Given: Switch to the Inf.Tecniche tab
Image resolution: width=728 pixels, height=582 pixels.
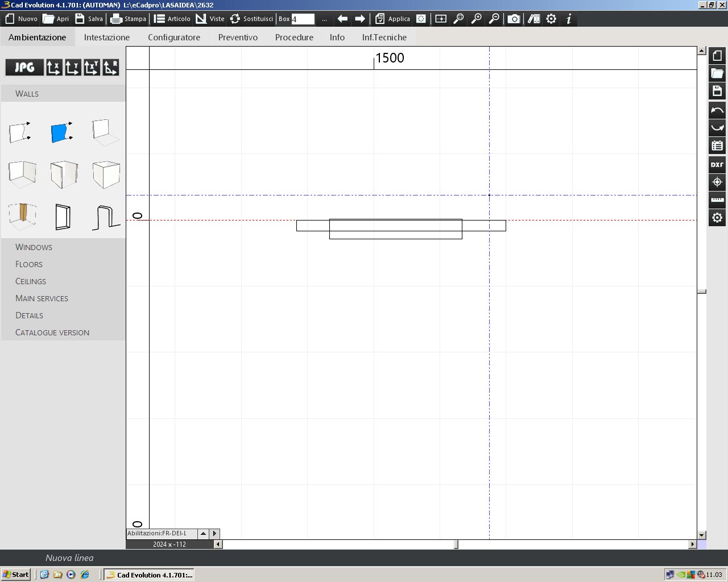Looking at the screenshot, I should tap(384, 37).
